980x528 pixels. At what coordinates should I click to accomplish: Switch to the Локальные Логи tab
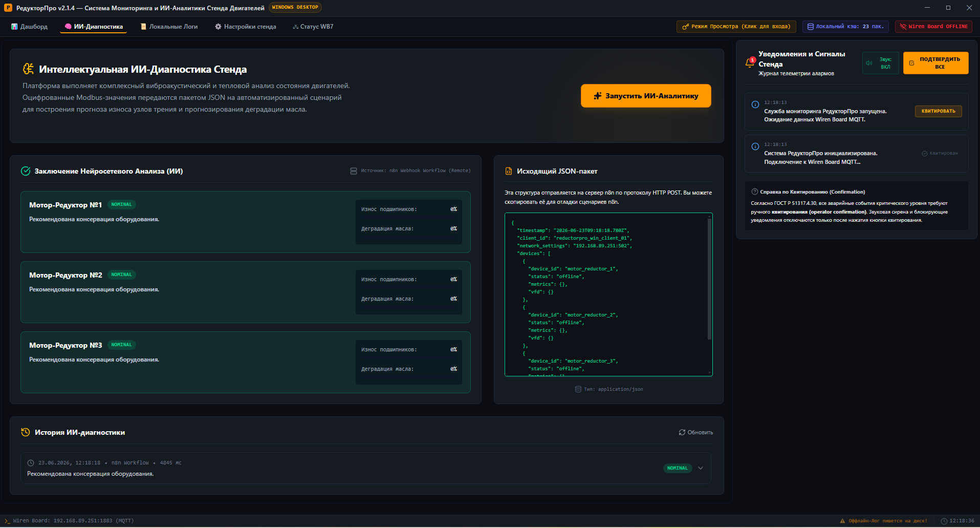169,27
